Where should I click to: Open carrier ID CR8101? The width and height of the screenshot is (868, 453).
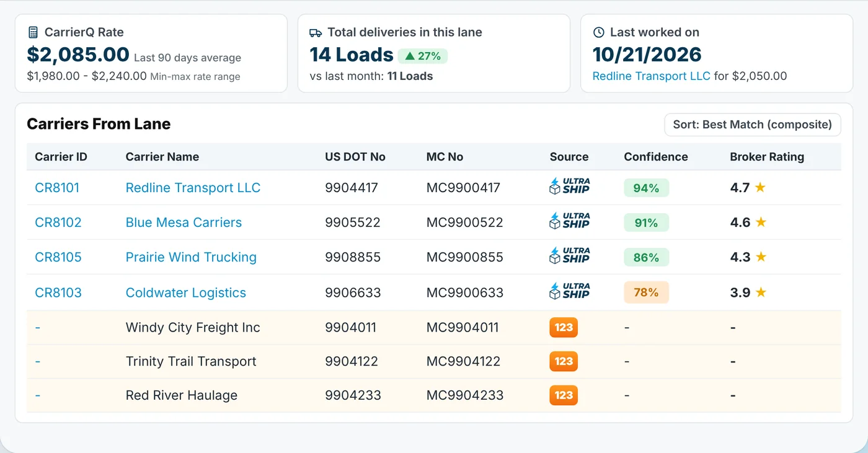coord(57,188)
